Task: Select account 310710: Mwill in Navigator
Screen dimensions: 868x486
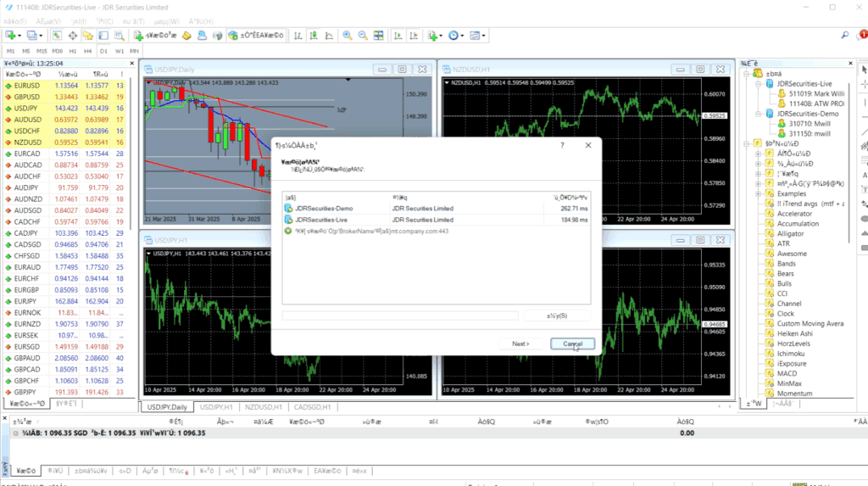Action: 804,124
